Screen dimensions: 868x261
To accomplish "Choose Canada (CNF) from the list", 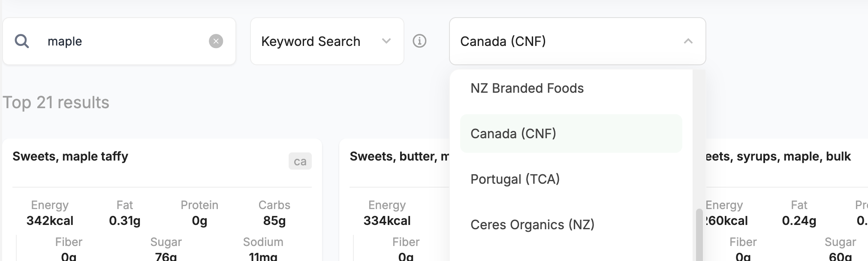I will click(x=513, y=134).
